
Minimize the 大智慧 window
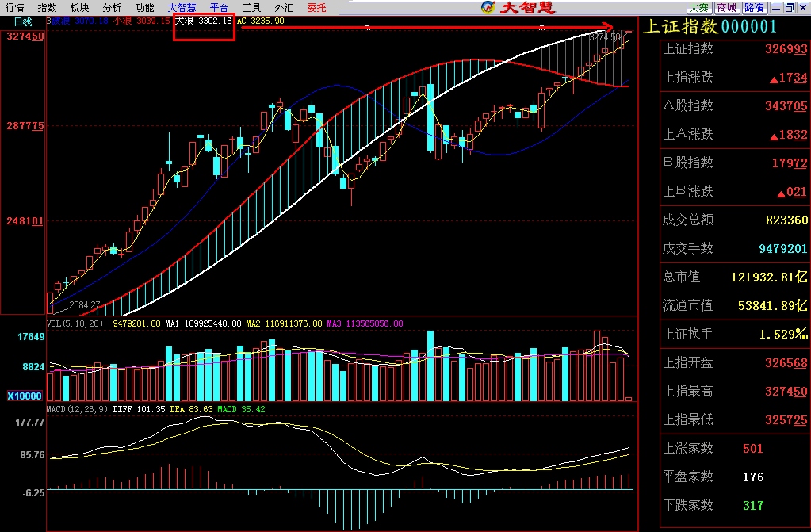tap(776, 7)
